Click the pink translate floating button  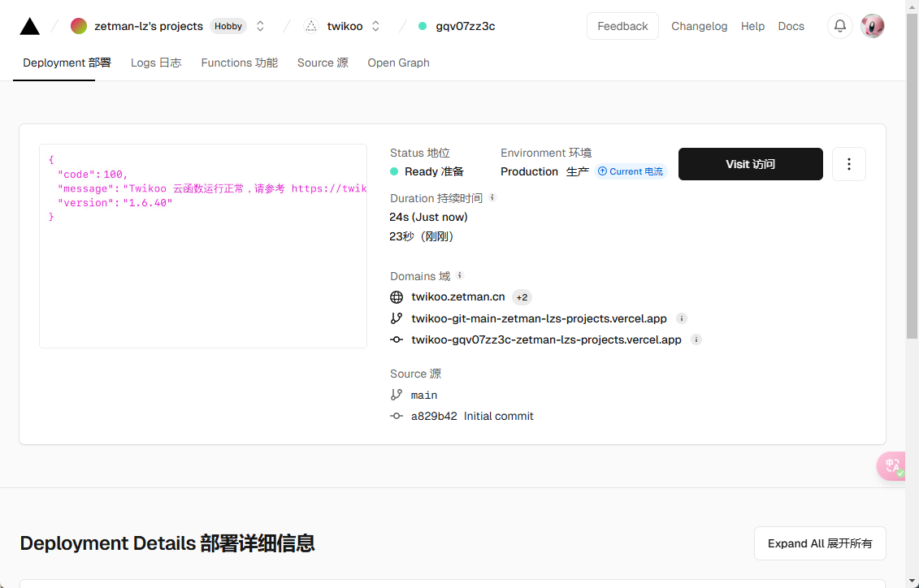(x=891, y=466)
